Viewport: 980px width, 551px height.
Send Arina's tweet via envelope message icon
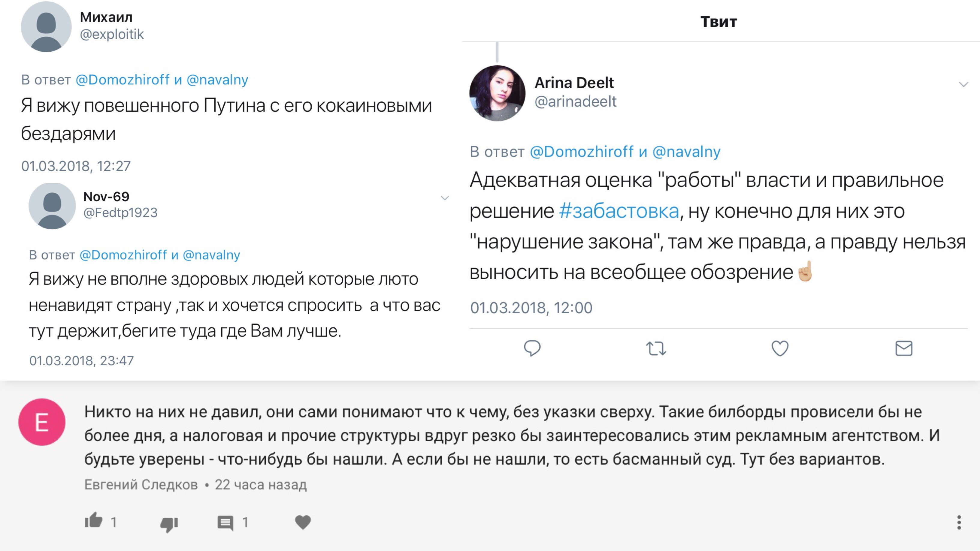903,348
